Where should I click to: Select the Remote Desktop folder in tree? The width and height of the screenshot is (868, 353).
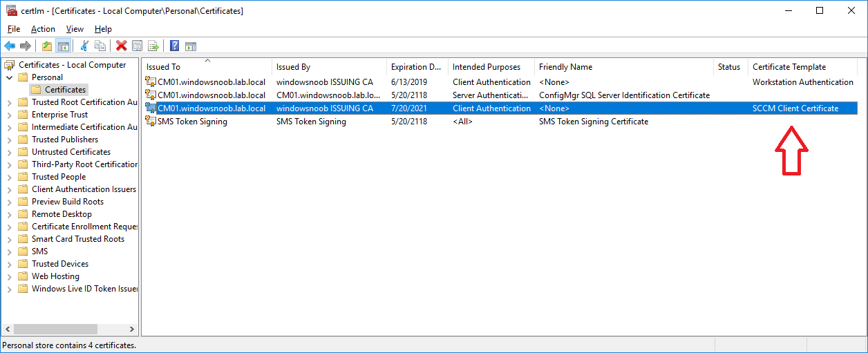coord(62,214)
